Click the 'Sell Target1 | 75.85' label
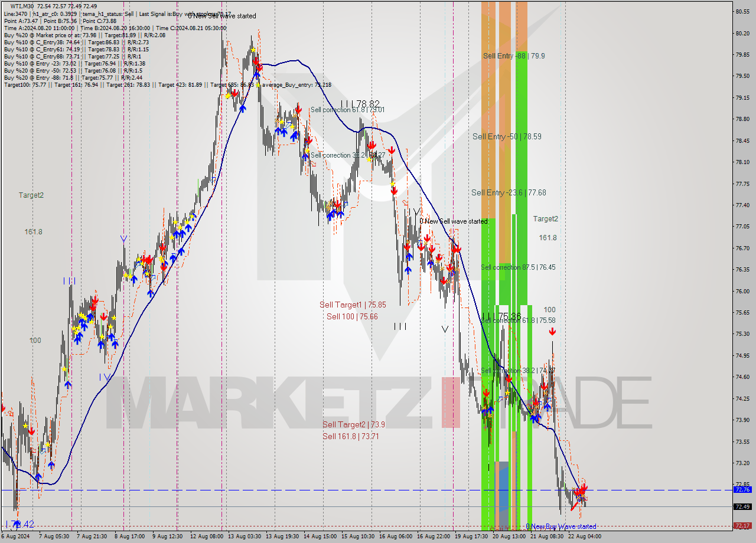The height and width of the screenshot is (543, 756). click(353, 305)
